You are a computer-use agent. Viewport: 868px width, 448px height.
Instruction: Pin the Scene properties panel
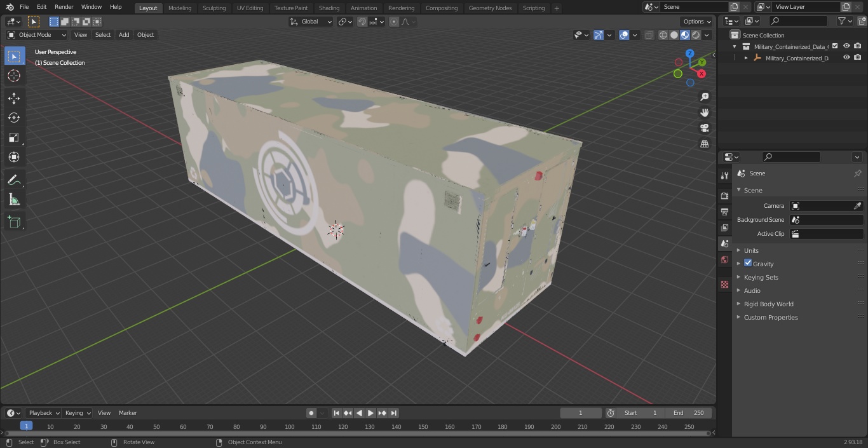(x=857, y=173)
